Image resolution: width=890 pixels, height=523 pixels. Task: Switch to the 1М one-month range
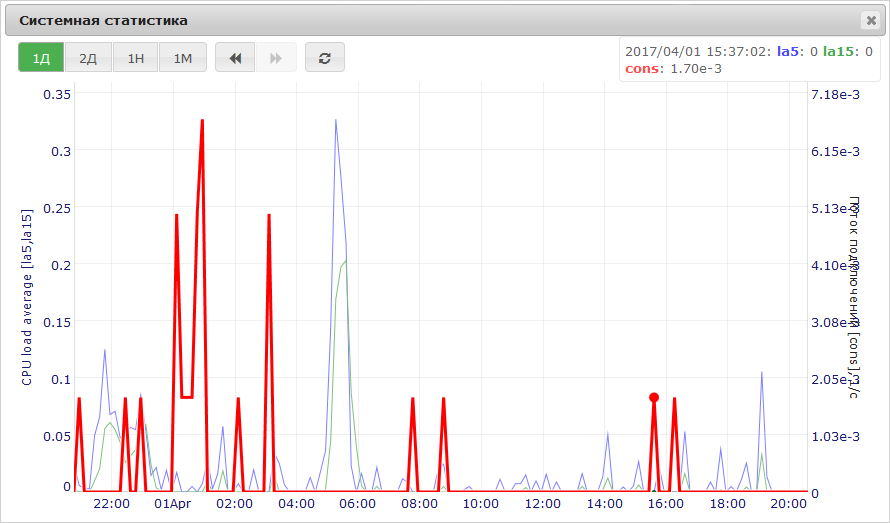click(x=182, y=58)
